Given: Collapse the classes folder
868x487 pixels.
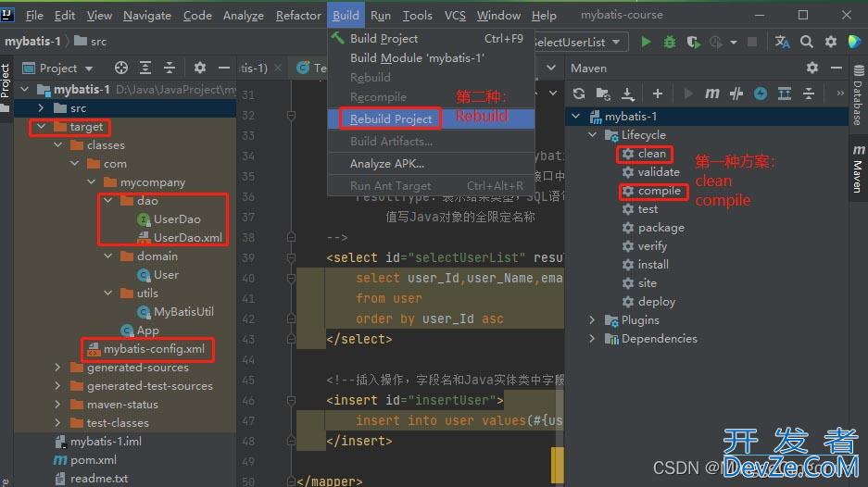Looking at the screenshot, I should point(58,145).
